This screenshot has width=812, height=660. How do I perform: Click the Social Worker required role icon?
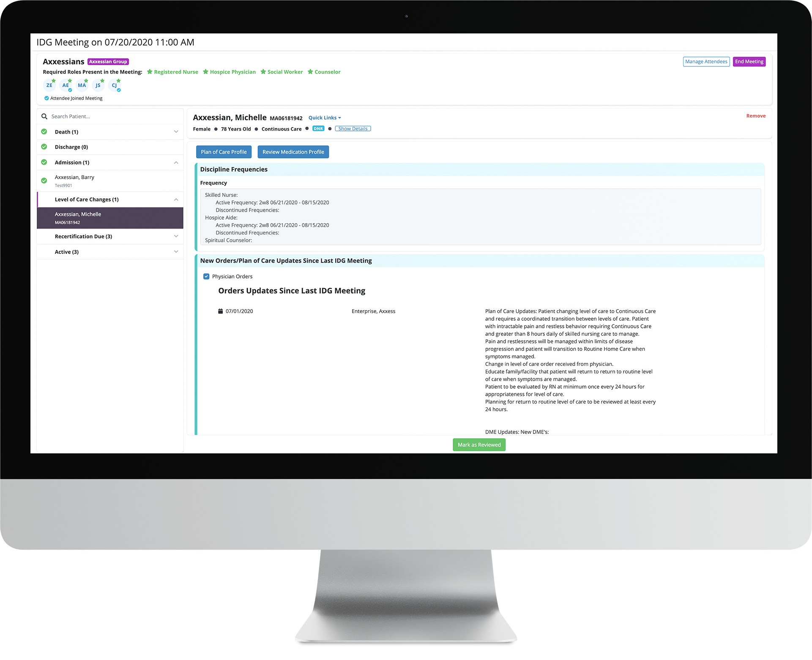pyautogui.click(x=262, y=71)
